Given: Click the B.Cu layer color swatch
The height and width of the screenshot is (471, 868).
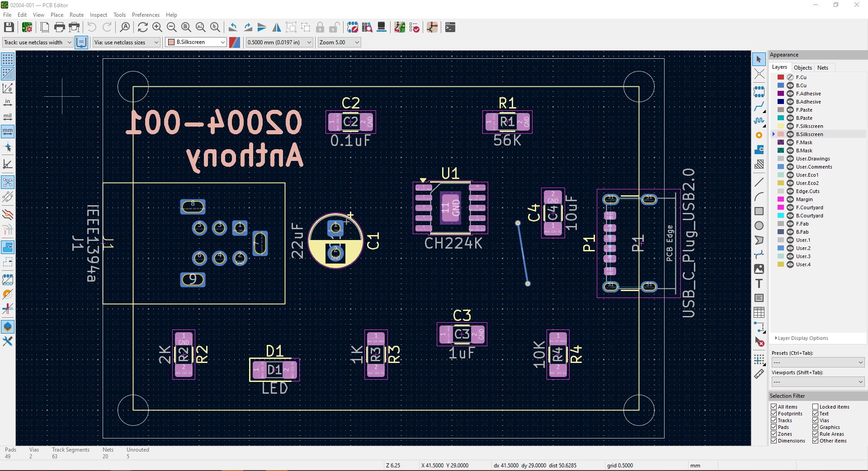Looking at the screenshot, I should pyautogui.click(x=781, y=85).
